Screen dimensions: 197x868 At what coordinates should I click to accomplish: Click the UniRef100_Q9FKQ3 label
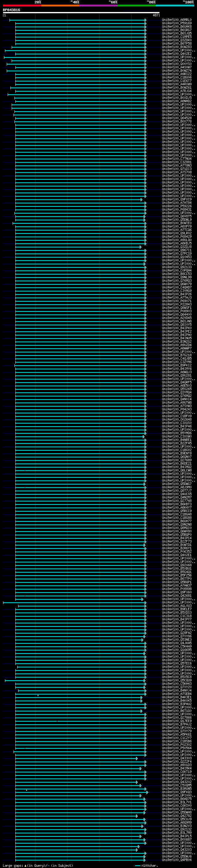176,792
